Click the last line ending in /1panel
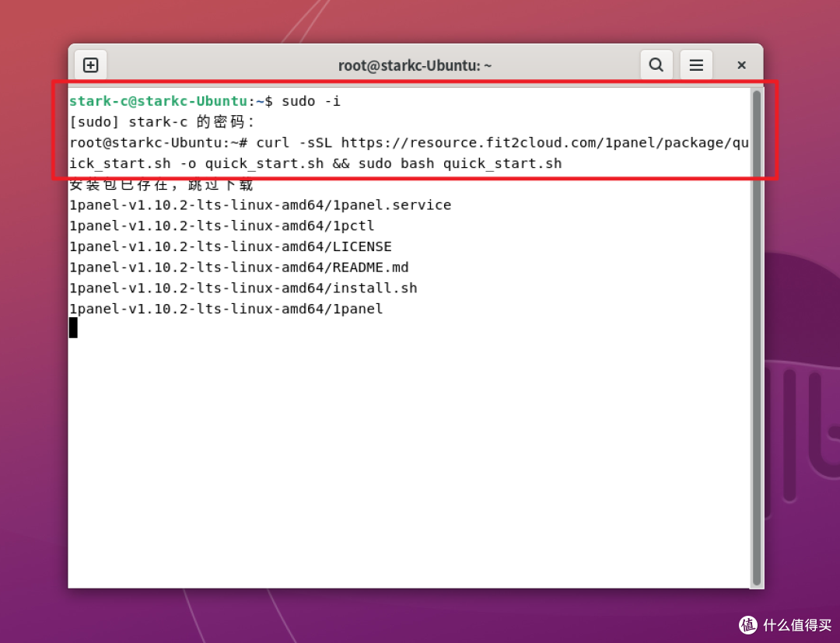Image resolution: width=840 pixels, height=643 pixels. [x=226, y=309]
